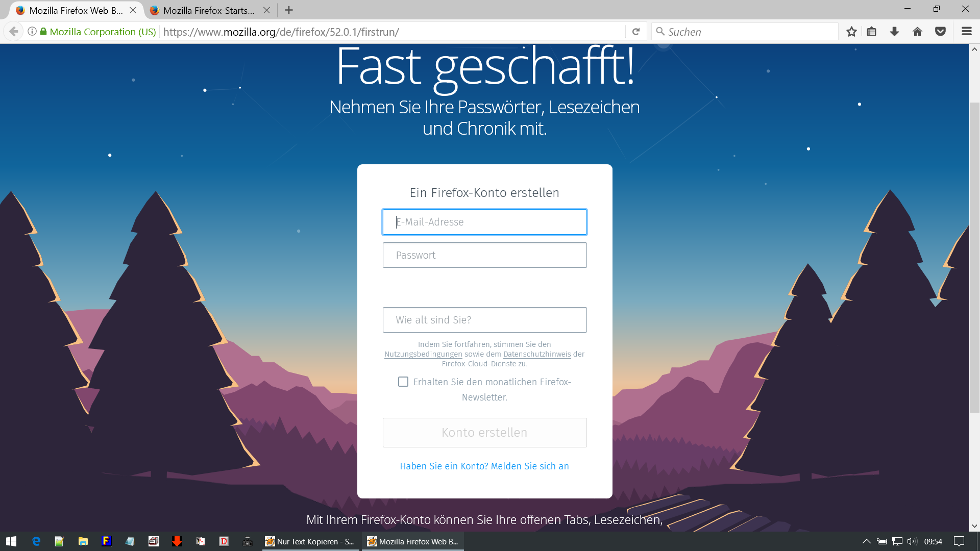Click Haben Sie ein Konto sign-in link
This screenshot has width=980, height=551.
tap(484, 466)
